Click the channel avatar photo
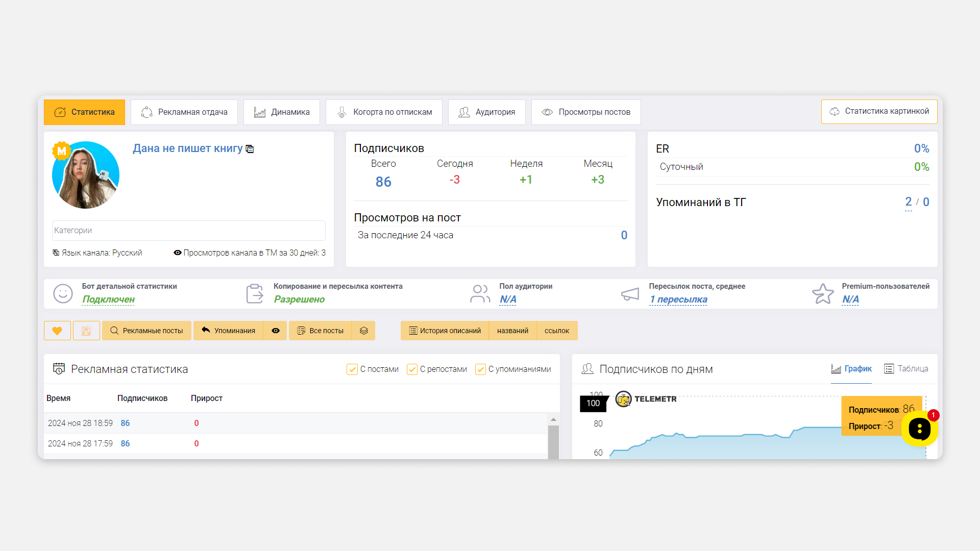The image size is (980, 551). (x=86, y=175)
